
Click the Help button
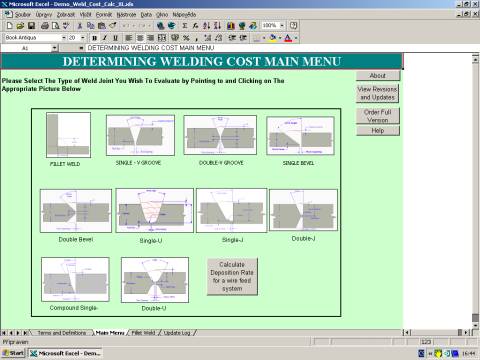click(378, 131)
